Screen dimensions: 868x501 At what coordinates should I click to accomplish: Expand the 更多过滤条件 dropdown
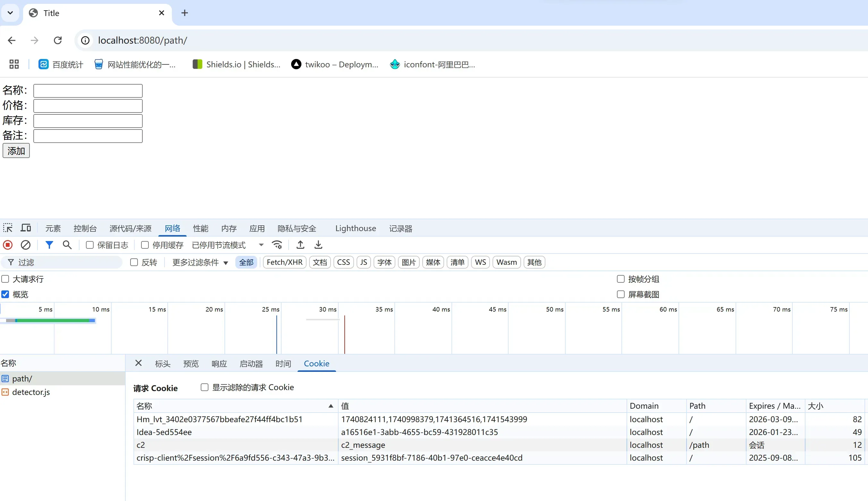tap(200, 263)
